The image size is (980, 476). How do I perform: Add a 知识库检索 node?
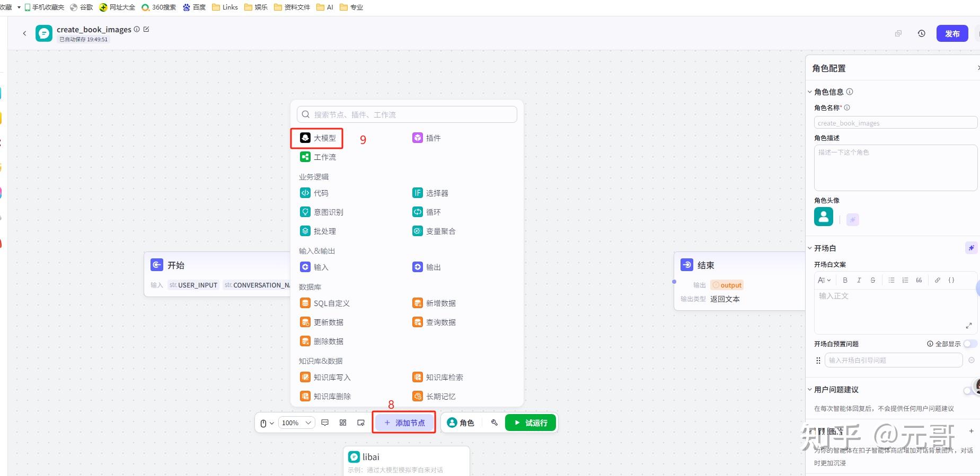coord(438,378)
